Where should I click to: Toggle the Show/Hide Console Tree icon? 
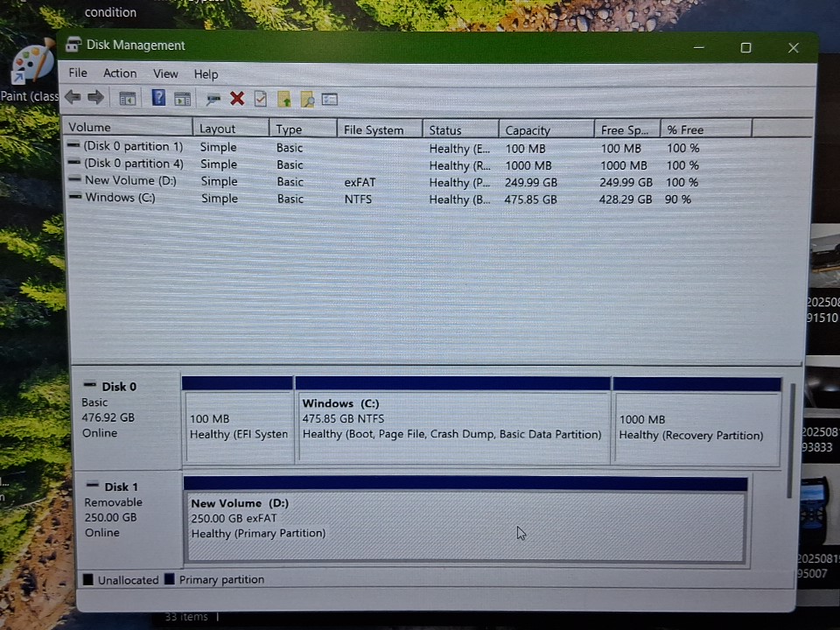click(128, 99)
